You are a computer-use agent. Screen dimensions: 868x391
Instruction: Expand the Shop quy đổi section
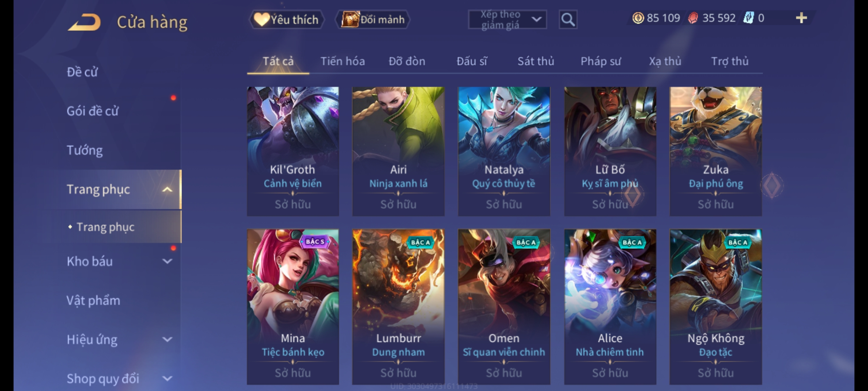[167, 378]
